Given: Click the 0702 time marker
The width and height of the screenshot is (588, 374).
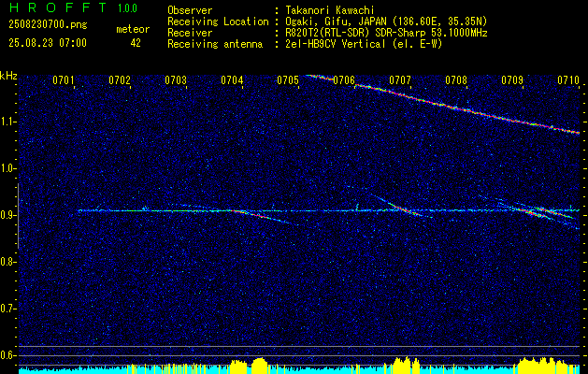Looking at the screenshot, I should click(120, 79).
